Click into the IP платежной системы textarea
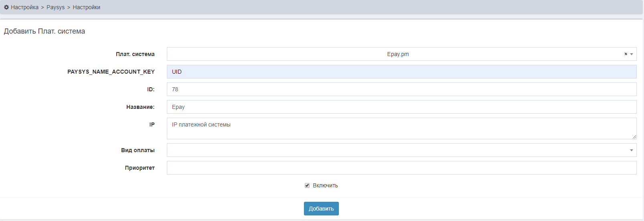The width and height of the screenshot is (644, 221). coord(401,129)
